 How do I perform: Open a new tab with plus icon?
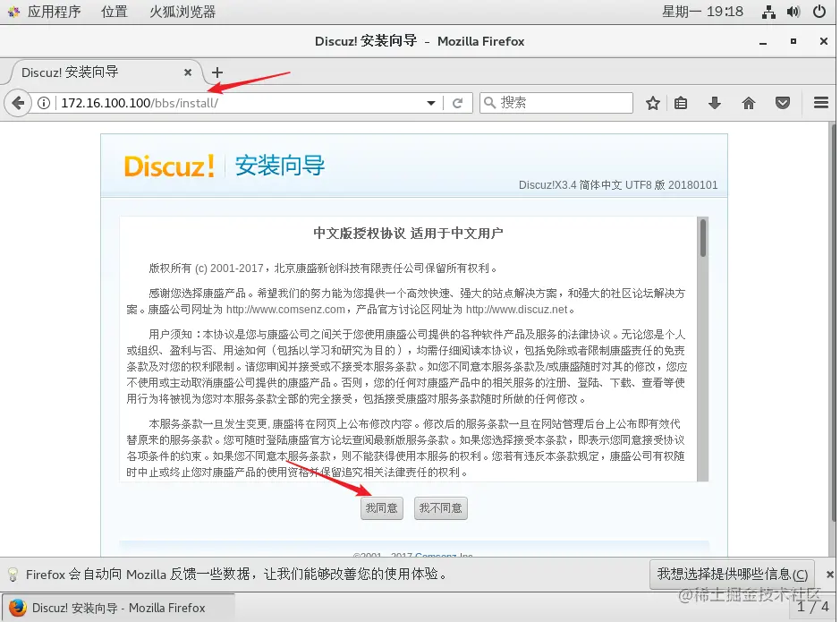point(217,72)
